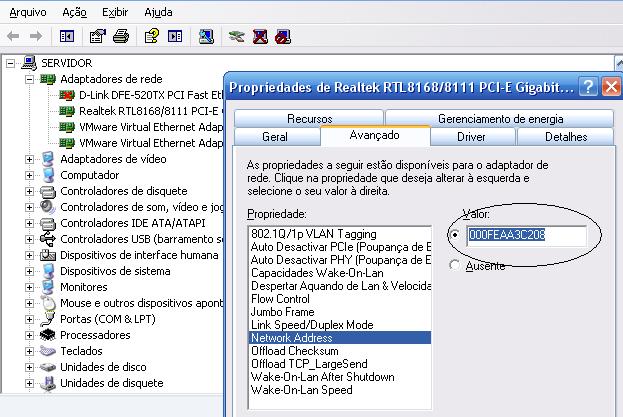Click the Realtek RTL8168 adapter icon
This screenshot has width=623, height=417.
pyautogui.click(x=67, y=111)
